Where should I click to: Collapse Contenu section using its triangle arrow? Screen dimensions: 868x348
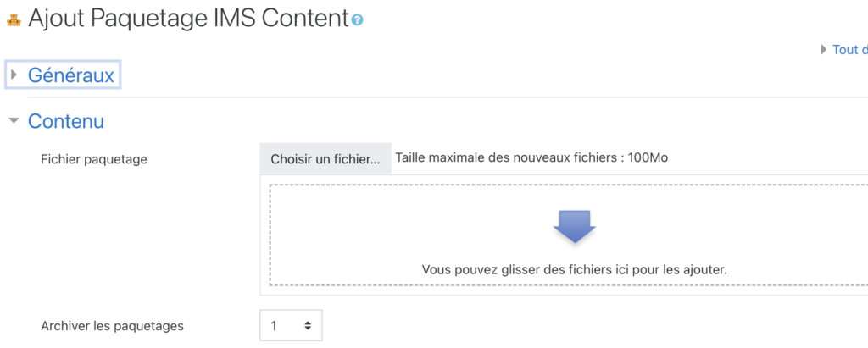[x=14, y=120]
